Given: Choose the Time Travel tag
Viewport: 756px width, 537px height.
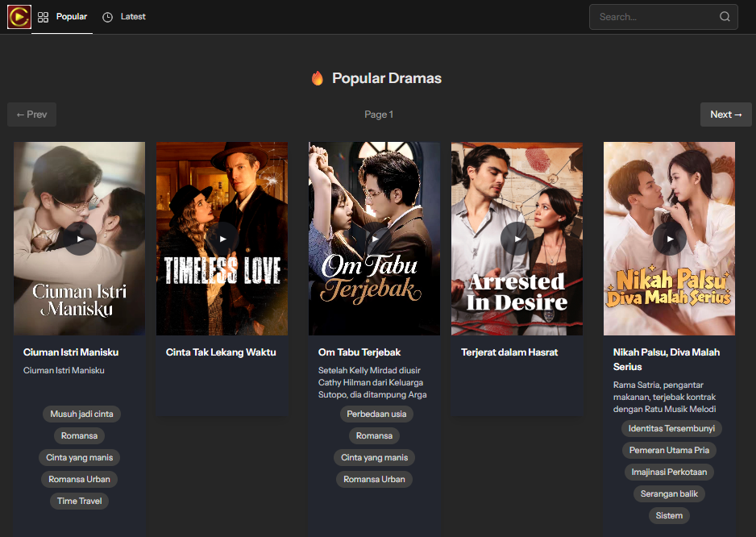Looking at the screenshot, I should tap(79, 501).
